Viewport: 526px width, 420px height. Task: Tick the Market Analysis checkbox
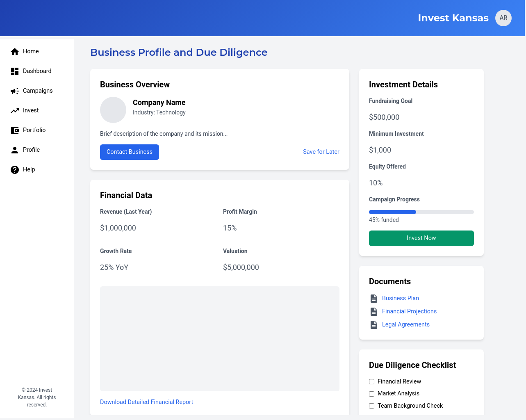(372, 394)
